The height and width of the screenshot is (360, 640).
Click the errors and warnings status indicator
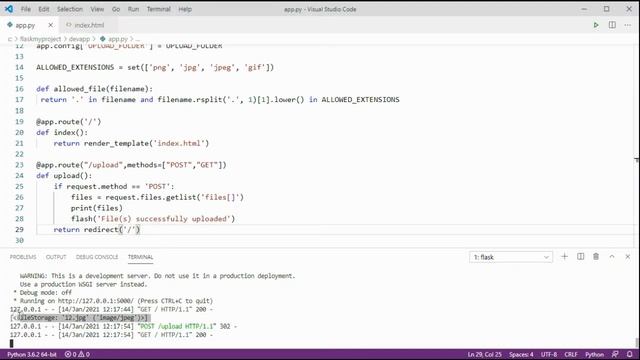[77, 354]
